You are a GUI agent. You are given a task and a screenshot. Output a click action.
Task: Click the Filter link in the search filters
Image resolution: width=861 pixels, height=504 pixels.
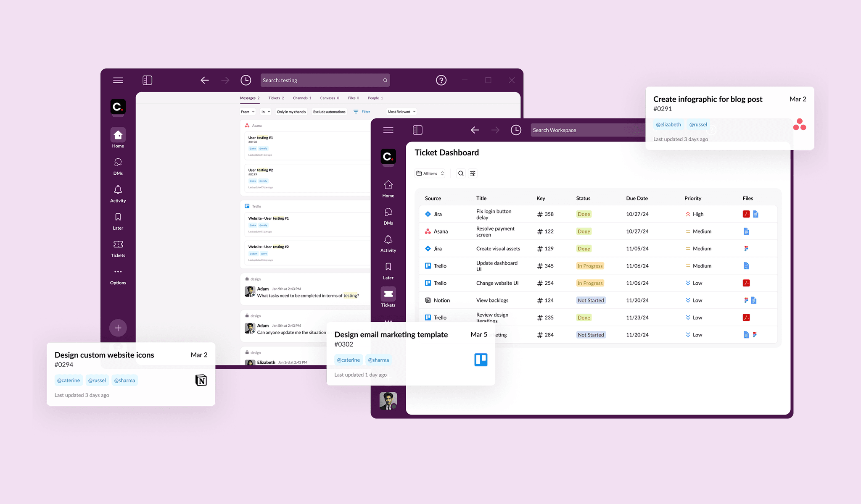coord(362,112)
